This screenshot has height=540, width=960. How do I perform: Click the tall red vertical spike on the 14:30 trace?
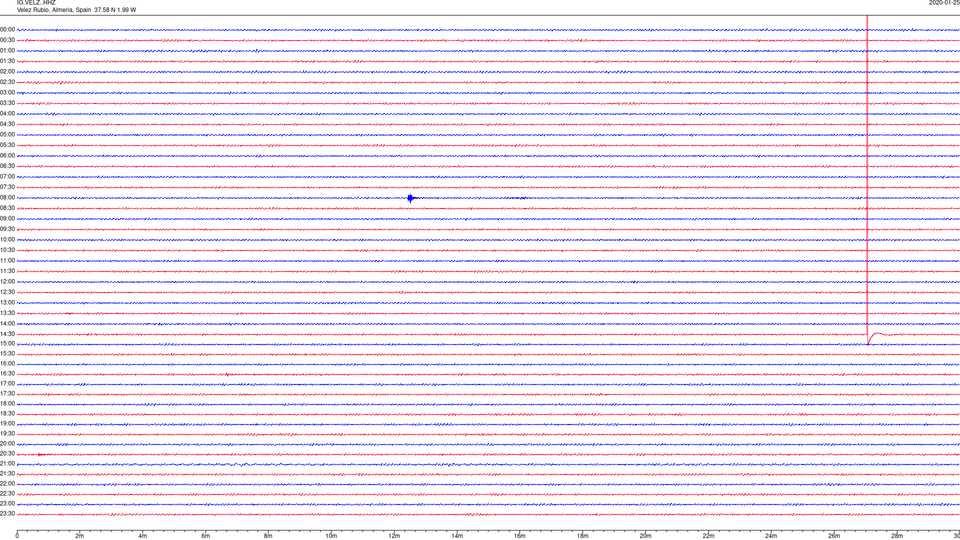867,181
